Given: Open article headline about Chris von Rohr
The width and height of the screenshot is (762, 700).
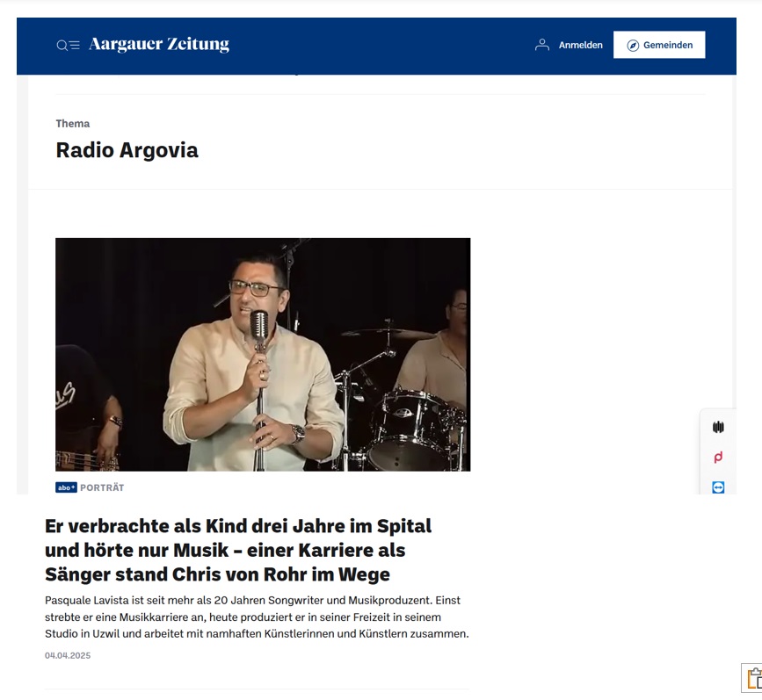Looking at the screenshot, I should (238, 550).
